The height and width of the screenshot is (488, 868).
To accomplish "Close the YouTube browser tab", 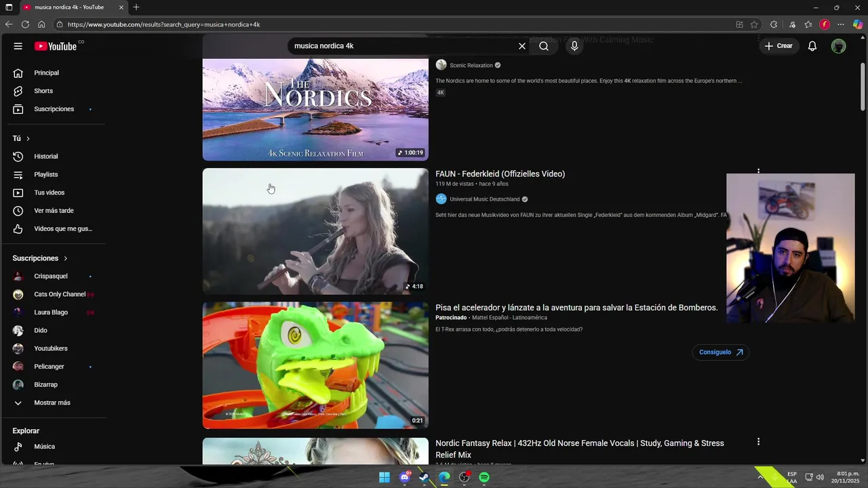I will tap(121, 7).
